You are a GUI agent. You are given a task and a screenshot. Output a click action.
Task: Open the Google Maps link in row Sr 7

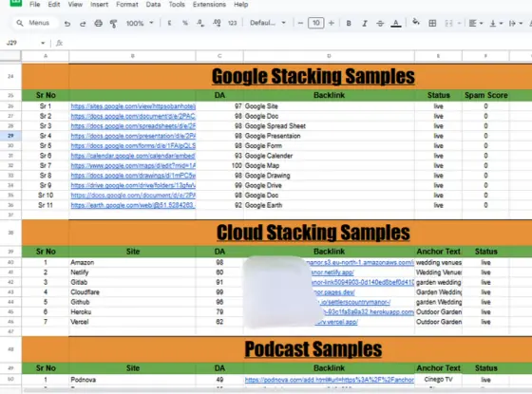(x=133, y=165)
